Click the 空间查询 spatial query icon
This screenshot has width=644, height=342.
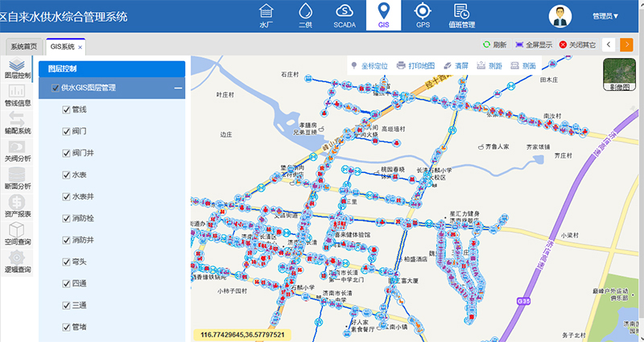tap(18, 232)
